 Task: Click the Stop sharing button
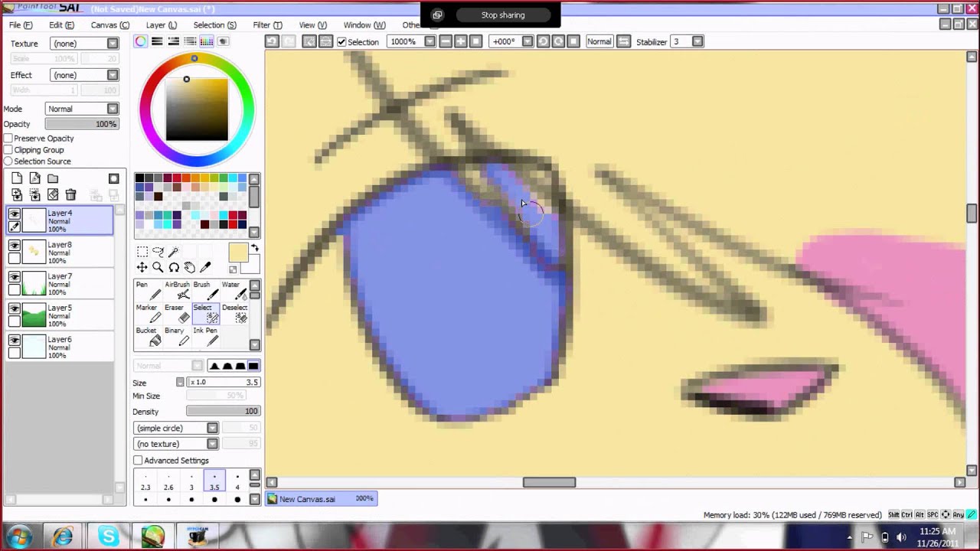[x=503, y=15]
